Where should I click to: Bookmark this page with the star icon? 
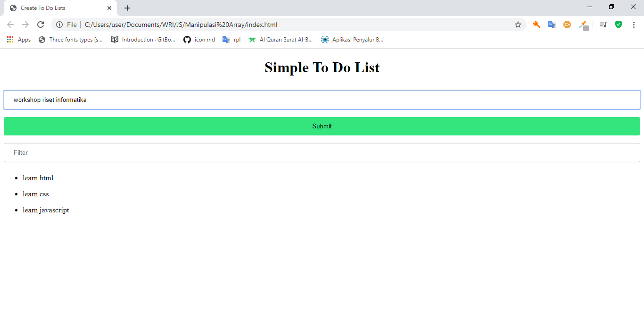pos(518,25)
